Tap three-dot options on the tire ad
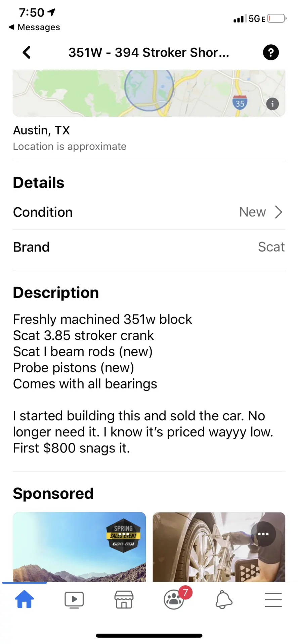The image size is (298, 644). click(263, 534)
